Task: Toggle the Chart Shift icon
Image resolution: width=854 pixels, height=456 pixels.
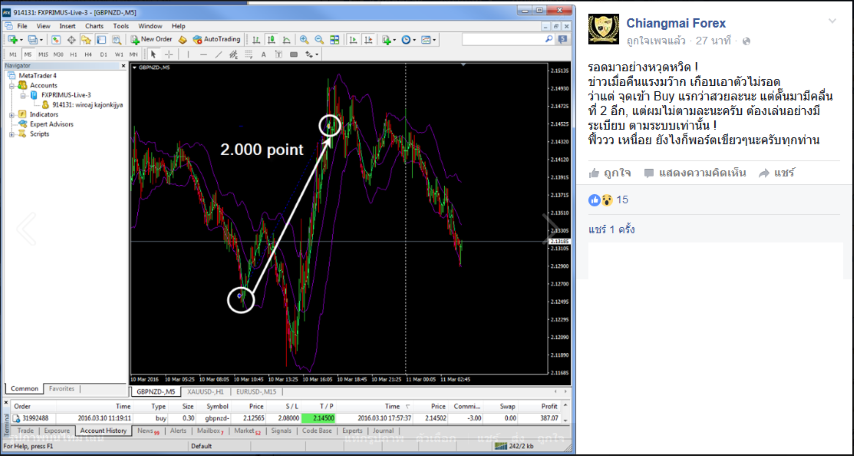Action: 369,39
